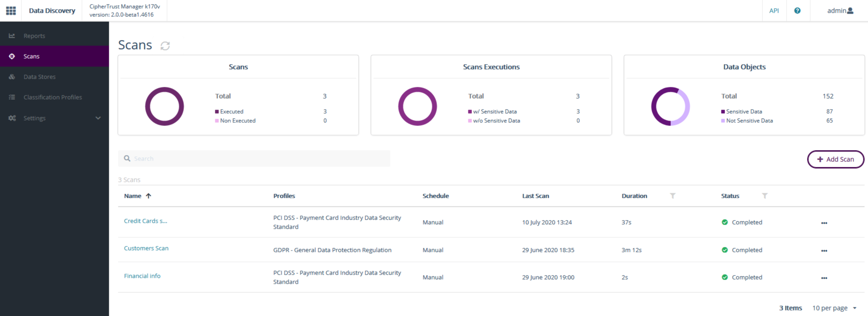Image resolution: width=868 pixels, height=316 pixels.
Task: Open the Customers Scan link
Action: pyautogui.click(x=146, y=248)
